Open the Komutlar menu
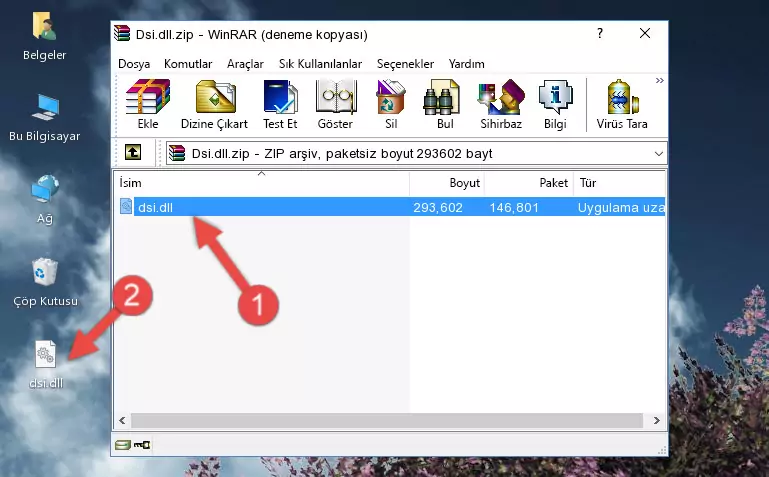 pos(188,64)
